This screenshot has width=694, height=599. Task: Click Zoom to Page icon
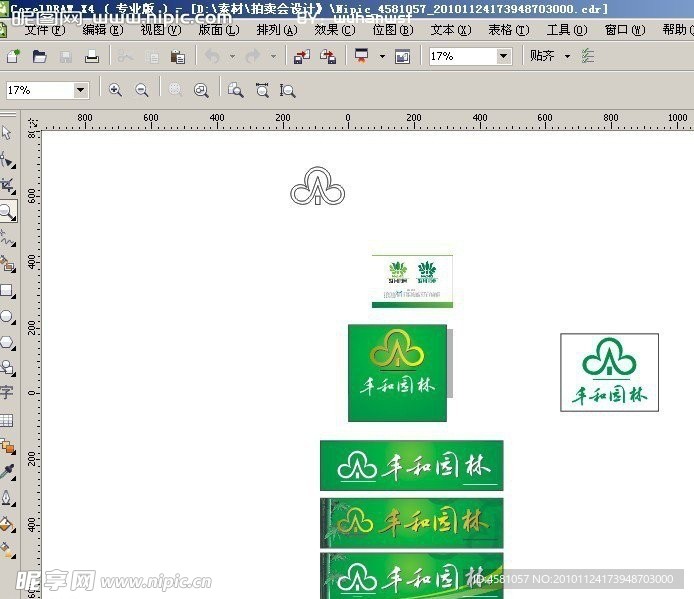(x=235, y=90)
